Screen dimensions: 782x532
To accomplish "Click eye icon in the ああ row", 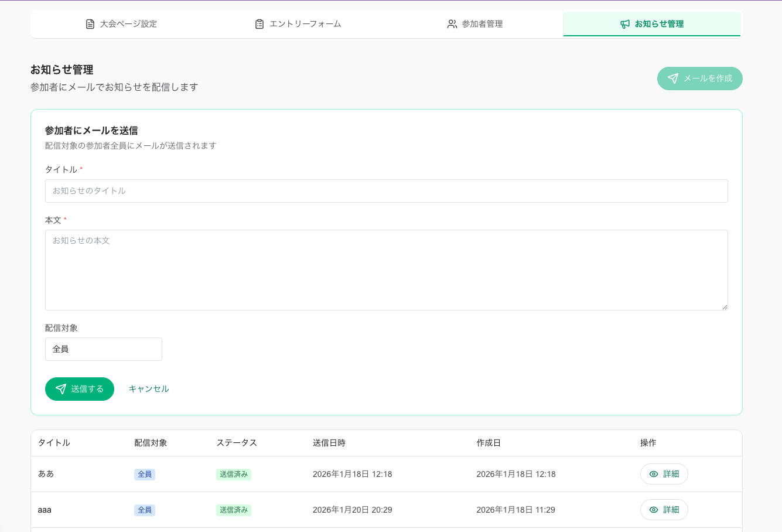I will [654, 474].
